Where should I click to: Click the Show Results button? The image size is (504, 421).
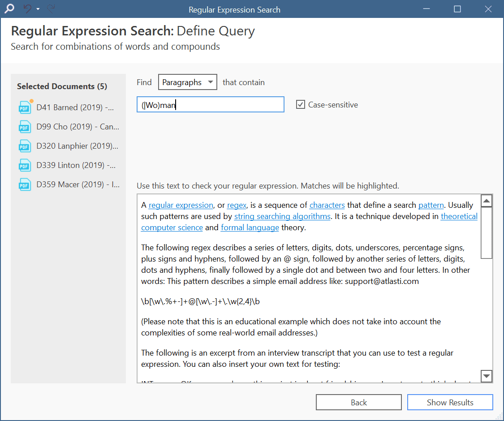pyautogui.click(x=450, y=402)
